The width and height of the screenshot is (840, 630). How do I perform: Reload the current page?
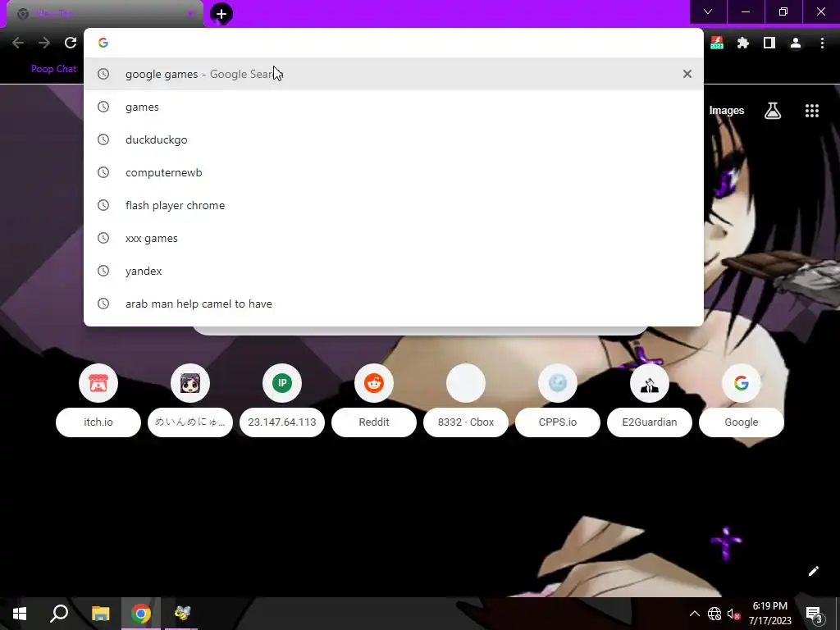(x=71, y=43)
